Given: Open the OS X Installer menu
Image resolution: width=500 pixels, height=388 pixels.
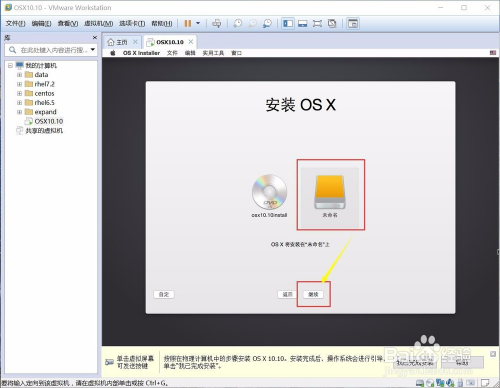Looking at the screenshot, I should click(x=141, y=53).
